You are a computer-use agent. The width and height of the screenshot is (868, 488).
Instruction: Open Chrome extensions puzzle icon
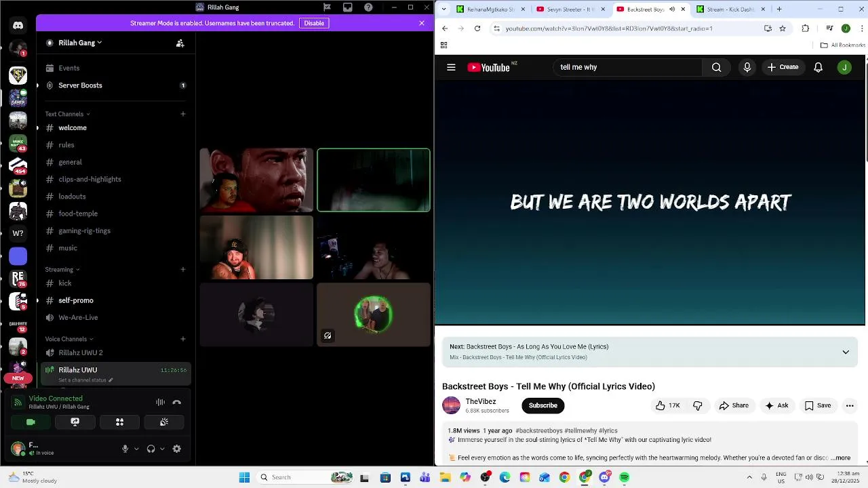[806, 28]
